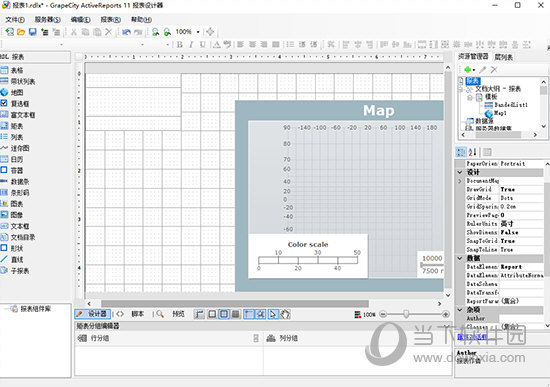Viewport: 550px width, 387px height.
Task: Choose the 条形码 (Barcode) toolbox item
Action: pyautogui.click(x=15, y=193)
